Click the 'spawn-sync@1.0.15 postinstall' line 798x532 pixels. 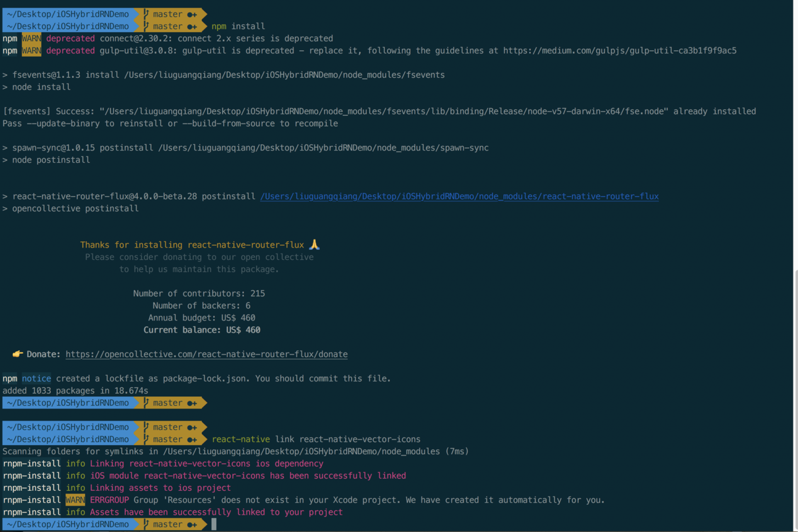coord(245,148)
